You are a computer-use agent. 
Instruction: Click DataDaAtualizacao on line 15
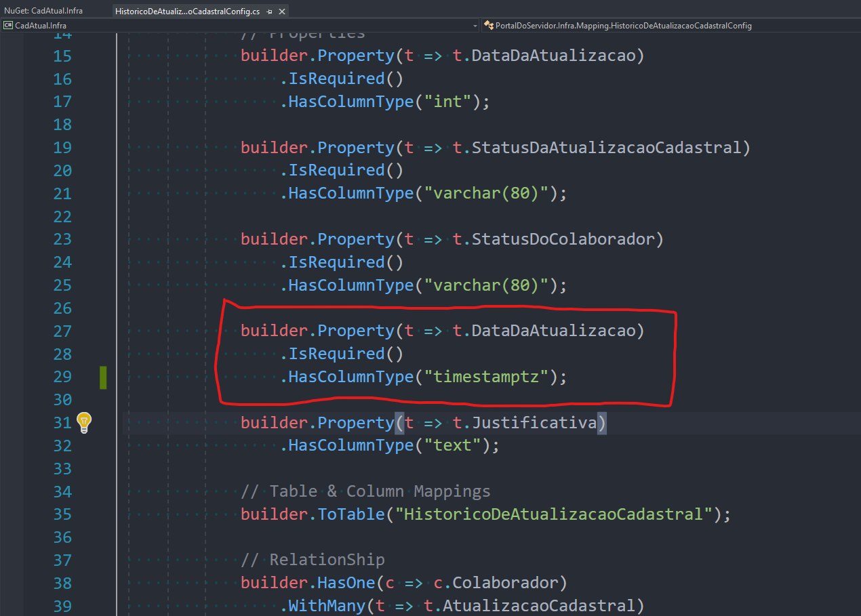pos(554,56)
